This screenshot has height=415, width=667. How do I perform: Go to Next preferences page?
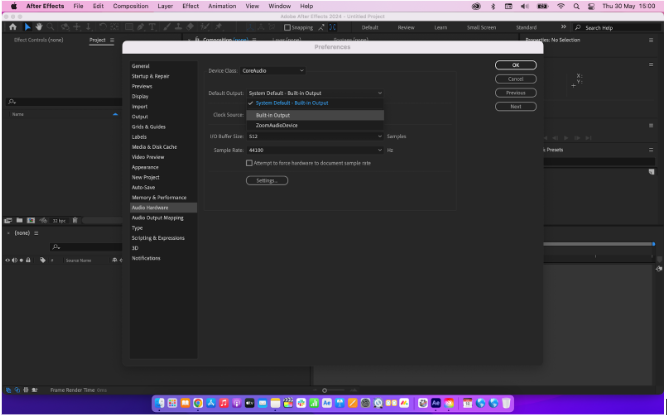[x=516, y=107]
